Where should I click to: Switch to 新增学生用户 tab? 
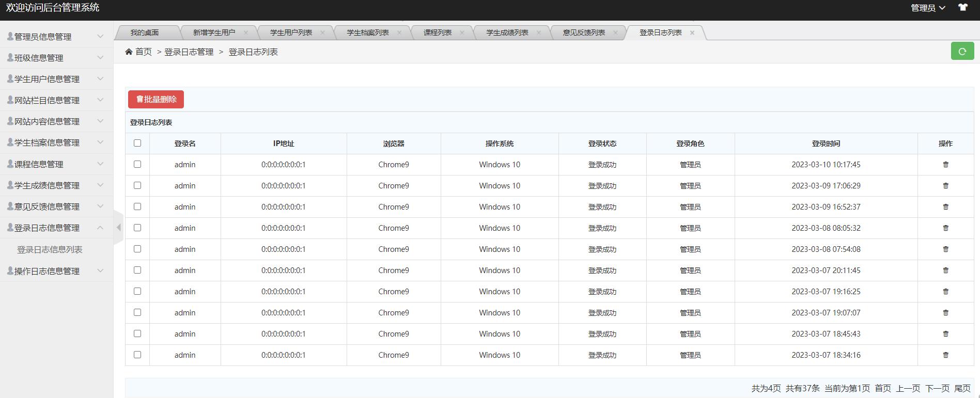click(x=214, y=33)
